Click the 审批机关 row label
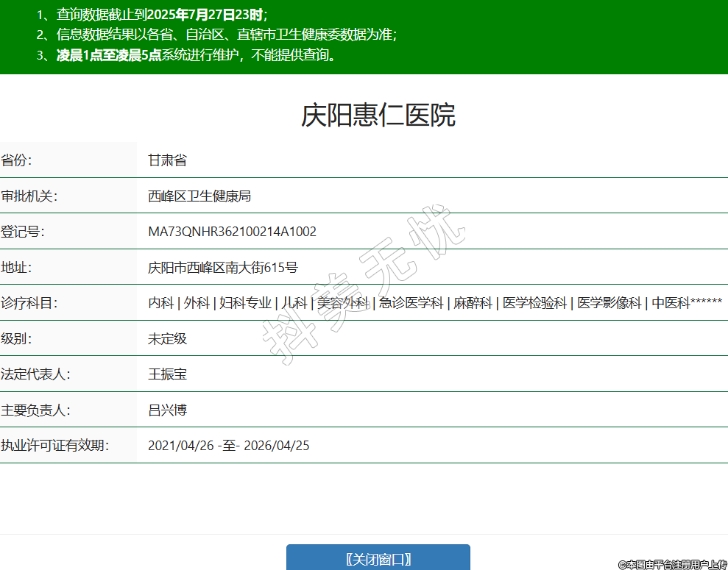The width and height of the screenshot is (728, 570). 29,196
